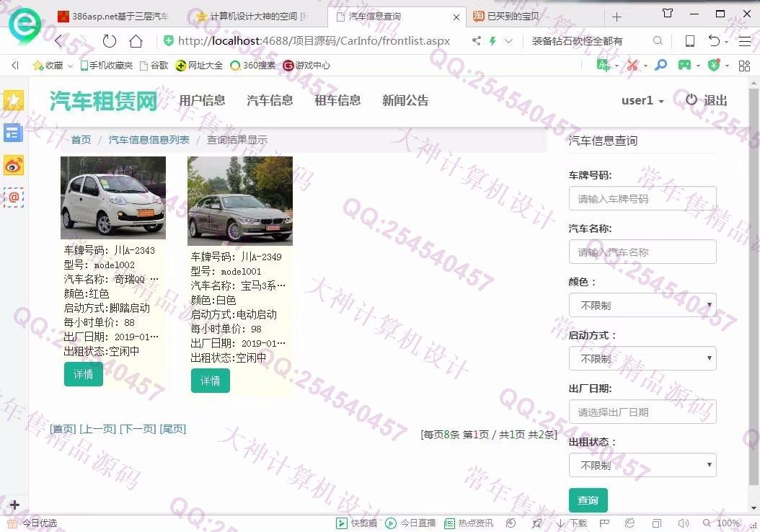
Task: Click the search magnifier in search box
Action: 657,41
